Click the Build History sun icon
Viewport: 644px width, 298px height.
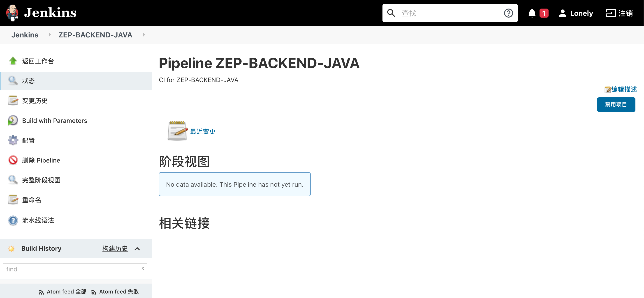coord(11,249)
